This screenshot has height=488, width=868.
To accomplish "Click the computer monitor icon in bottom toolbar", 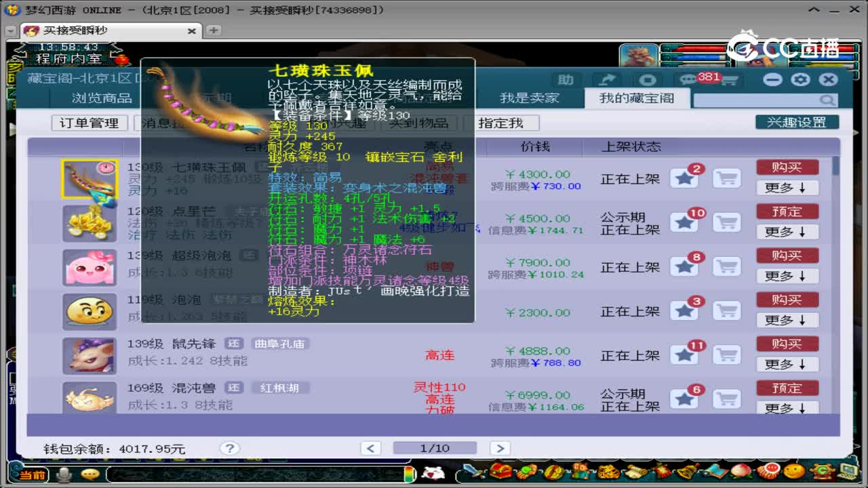I will 848,472.
